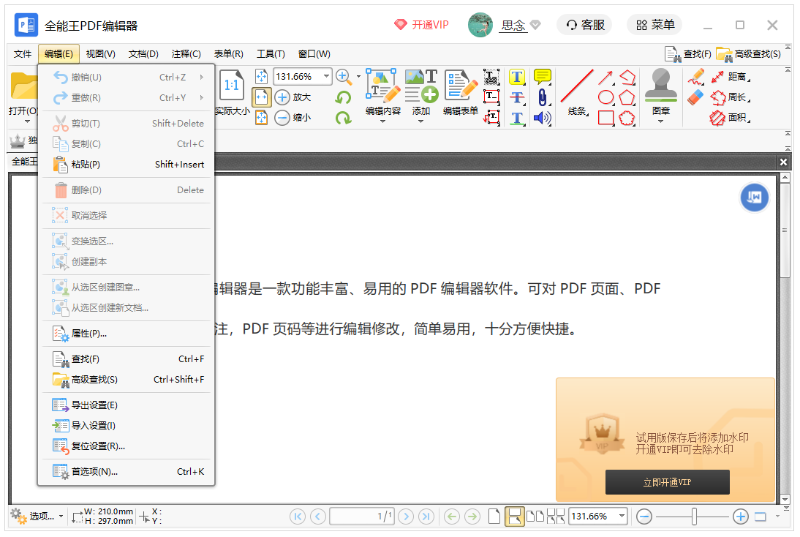
Task: Select the strikethrough text tool icon
Action: pos(517,97)
